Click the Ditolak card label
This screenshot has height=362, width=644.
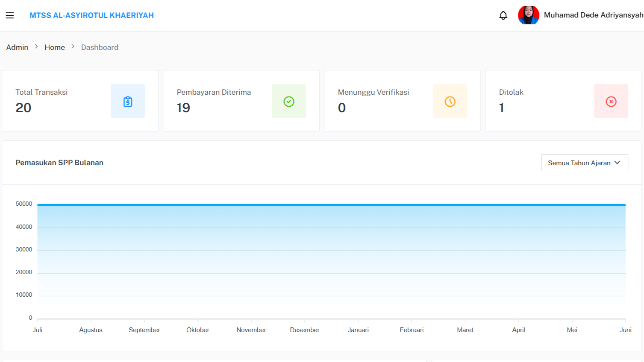[511, 92]
